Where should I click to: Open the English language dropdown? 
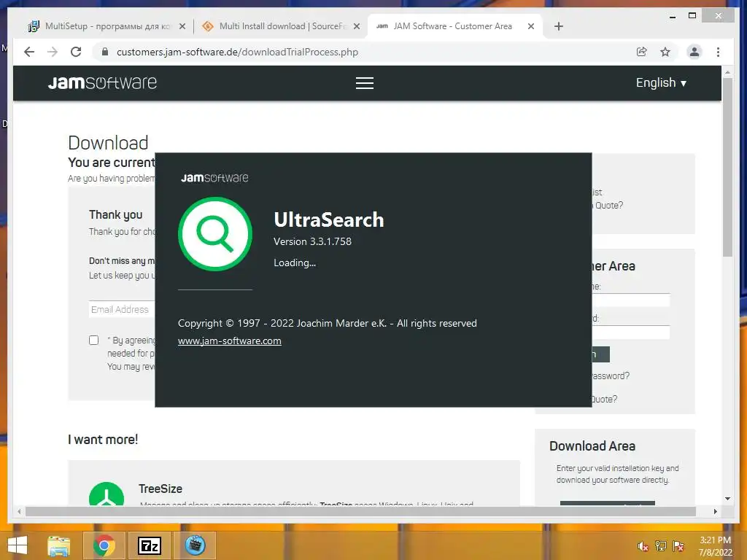[661, 83]
